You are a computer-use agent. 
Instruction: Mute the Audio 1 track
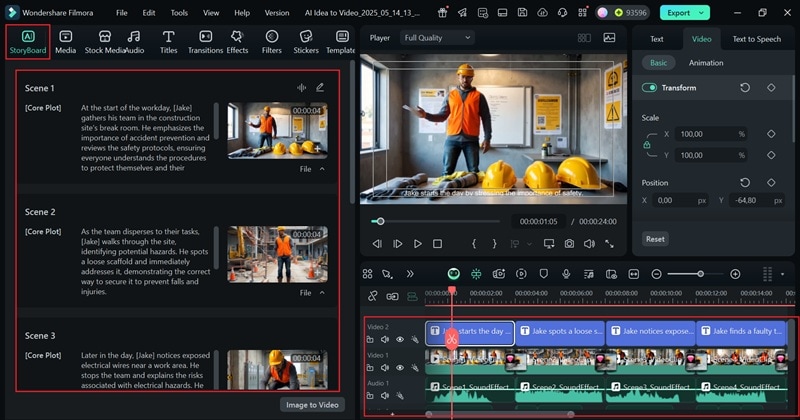[x=385, y=397]
